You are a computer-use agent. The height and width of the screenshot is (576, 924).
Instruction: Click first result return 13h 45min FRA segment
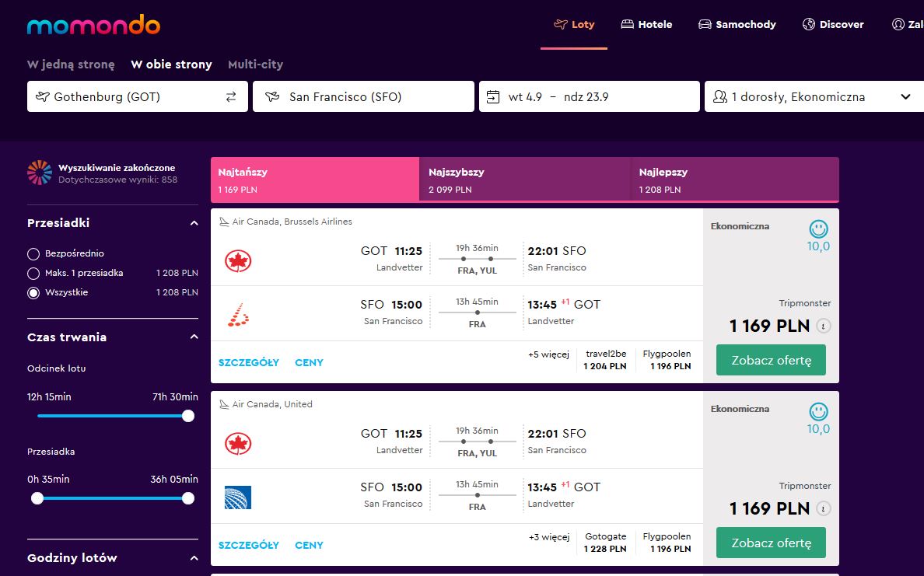click(x=478, y=312)
